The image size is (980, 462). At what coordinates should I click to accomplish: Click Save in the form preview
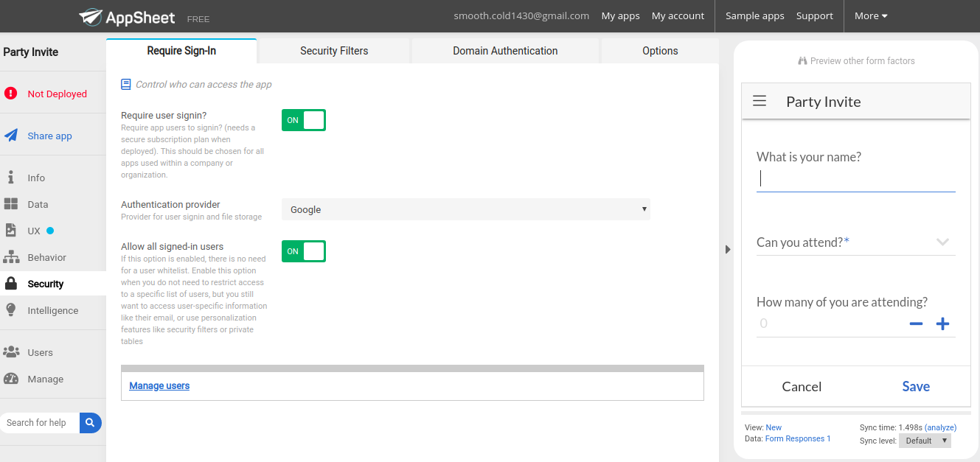pos(916,386)
